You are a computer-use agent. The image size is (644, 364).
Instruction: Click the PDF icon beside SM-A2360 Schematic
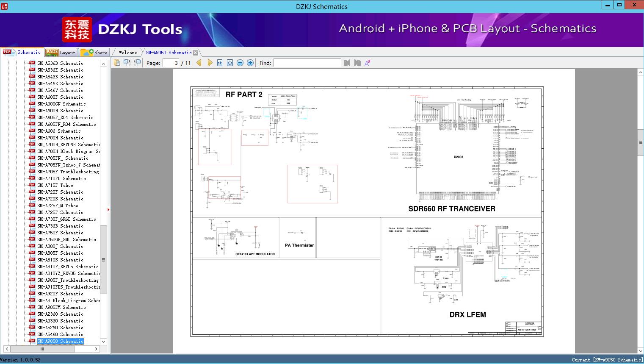coord(32,314)
